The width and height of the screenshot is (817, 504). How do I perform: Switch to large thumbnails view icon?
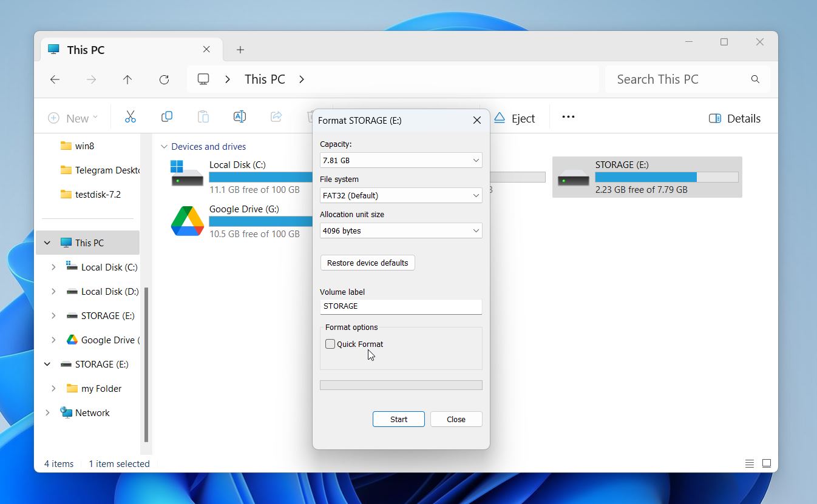[767, 463]
